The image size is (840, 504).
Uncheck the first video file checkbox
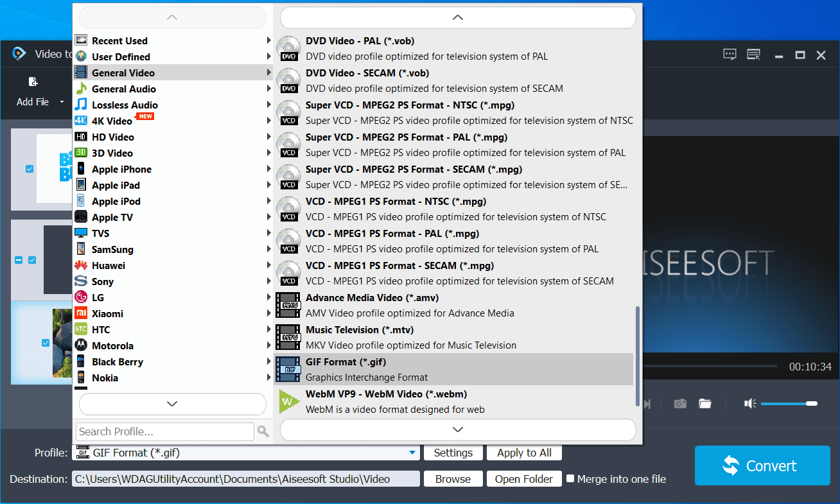[x=30, y=169]
